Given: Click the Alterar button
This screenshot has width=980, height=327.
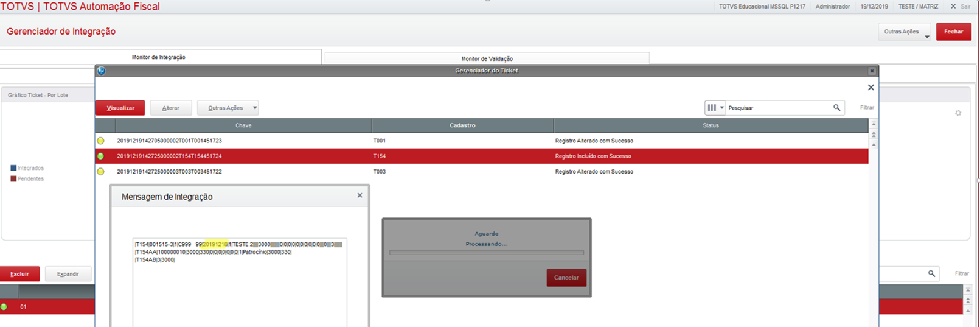Looking at the screenshot, I should pos(171,108).
